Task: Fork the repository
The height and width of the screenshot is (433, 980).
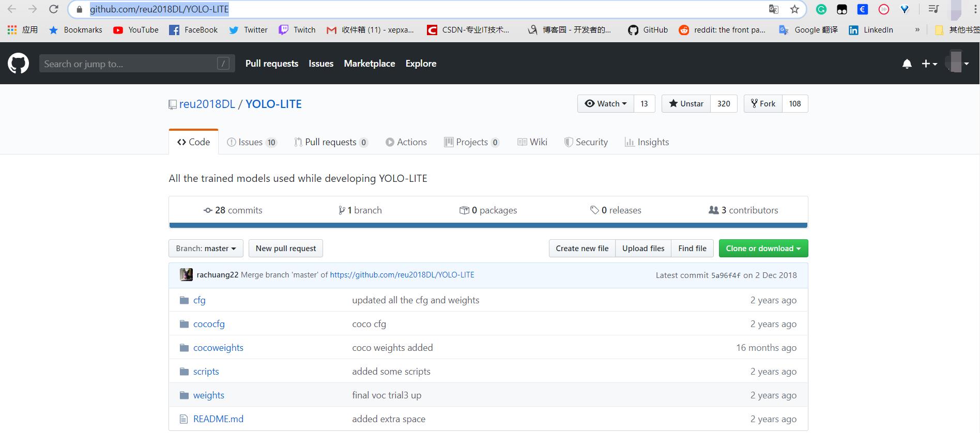Action: (x=763, y=103)
